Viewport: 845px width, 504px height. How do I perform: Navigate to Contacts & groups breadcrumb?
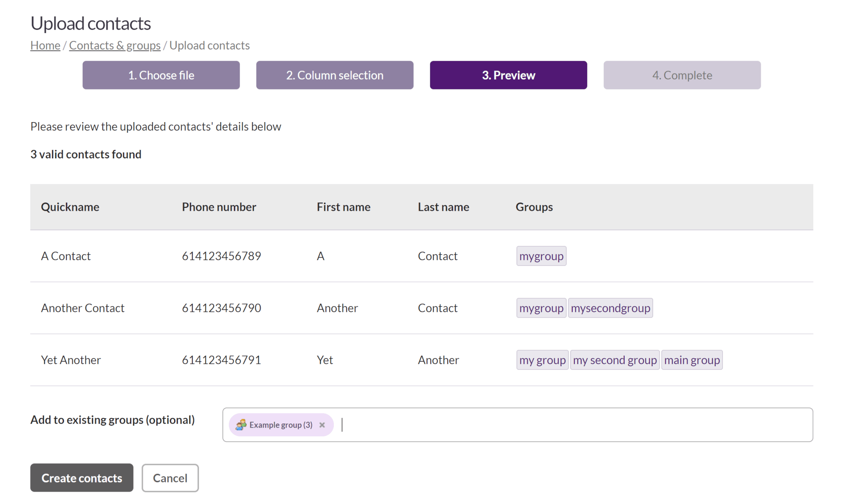[x=115, y=45]
